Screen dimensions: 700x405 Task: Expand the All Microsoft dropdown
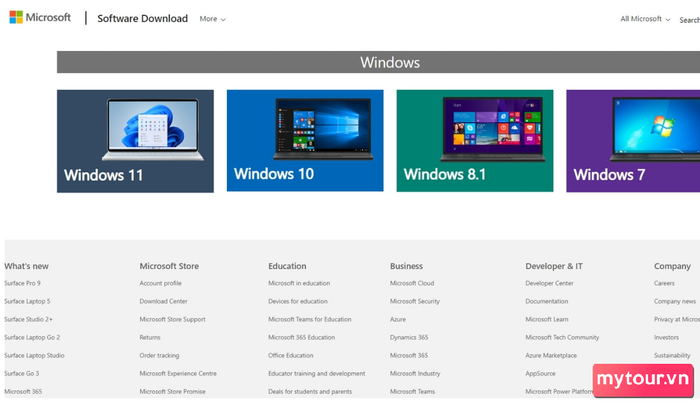point(645,19)
